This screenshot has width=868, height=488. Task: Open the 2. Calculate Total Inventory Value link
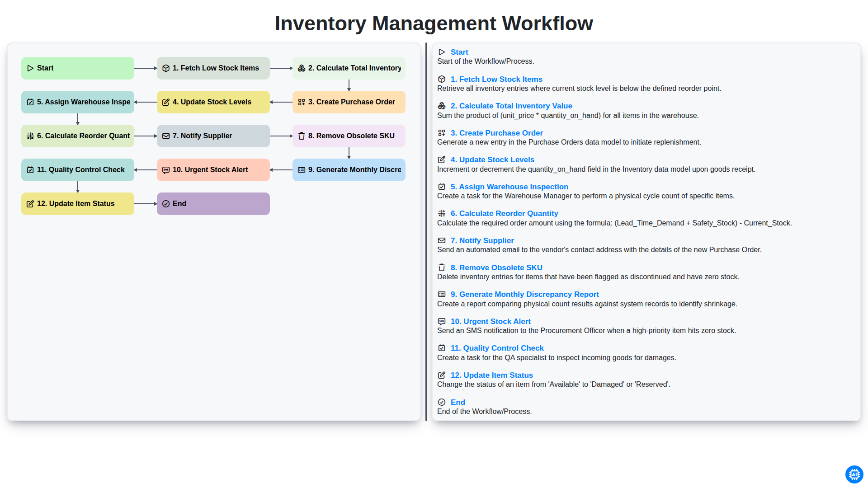coord(511,106)
